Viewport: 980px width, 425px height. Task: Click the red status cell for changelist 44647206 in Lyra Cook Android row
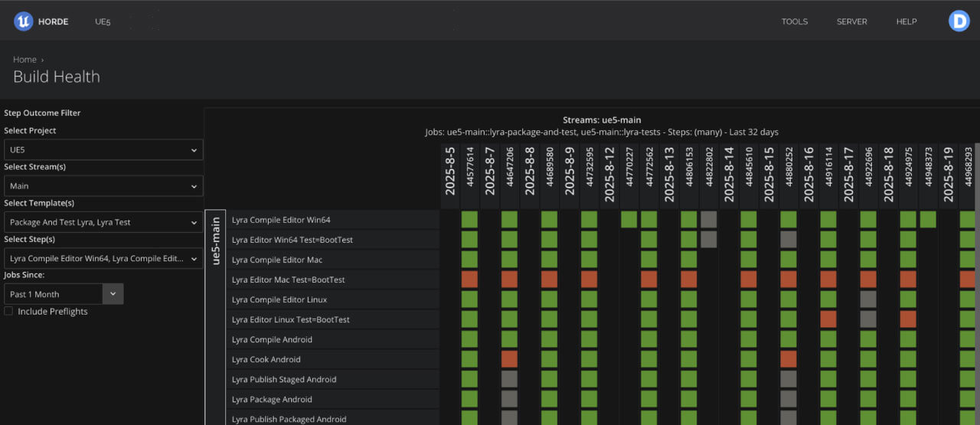click(x=509, y=359)
